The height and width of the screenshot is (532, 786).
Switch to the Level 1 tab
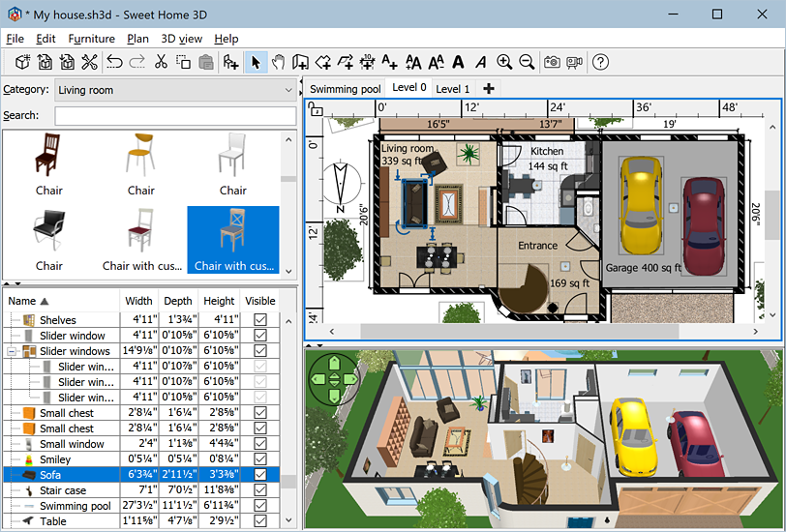coord(452,89)
